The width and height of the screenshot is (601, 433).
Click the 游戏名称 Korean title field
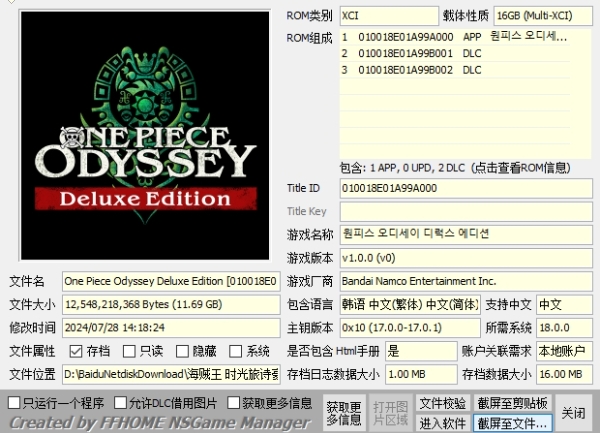point(466,235)
